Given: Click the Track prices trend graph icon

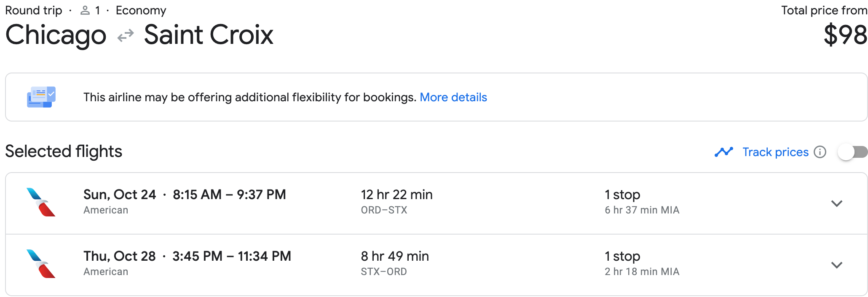Looking at the screenshot, I should (x=724, y=152).
